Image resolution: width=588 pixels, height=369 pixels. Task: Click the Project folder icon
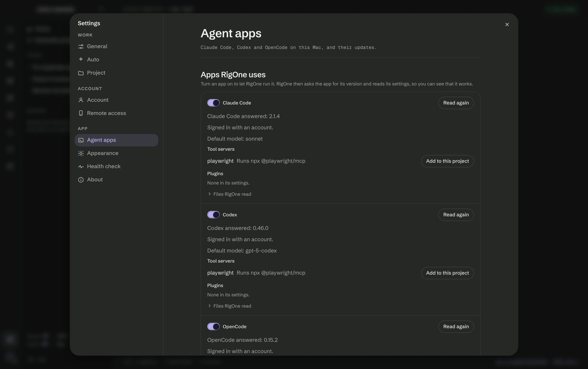click(x=81, y=73)
